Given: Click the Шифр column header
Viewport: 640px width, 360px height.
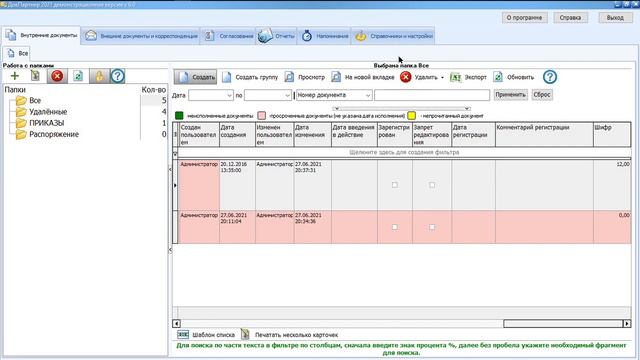Looking at the screenshot, I should [x=612, y=135].
